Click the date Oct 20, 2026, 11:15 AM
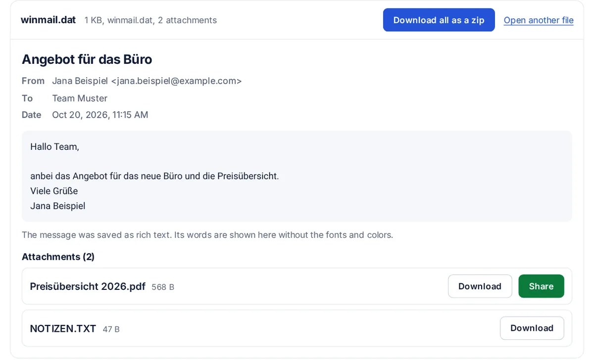 (x=100, y=115)
